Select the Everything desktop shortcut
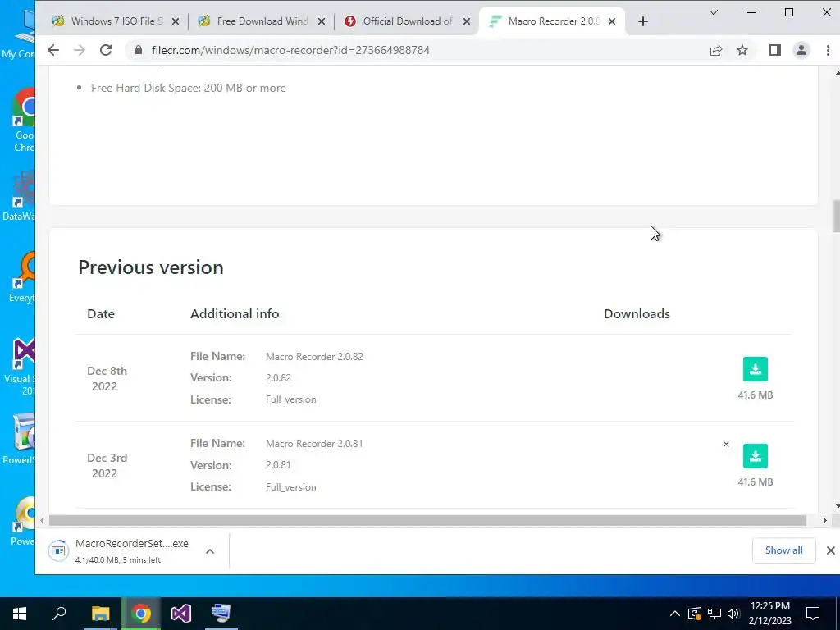This screenshot has height=630, width=840. pyautogui.click(x=22, y=277)
